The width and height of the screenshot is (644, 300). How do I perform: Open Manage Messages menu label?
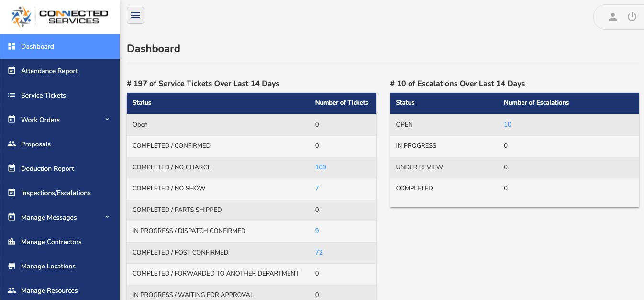[x=49, y=217]
